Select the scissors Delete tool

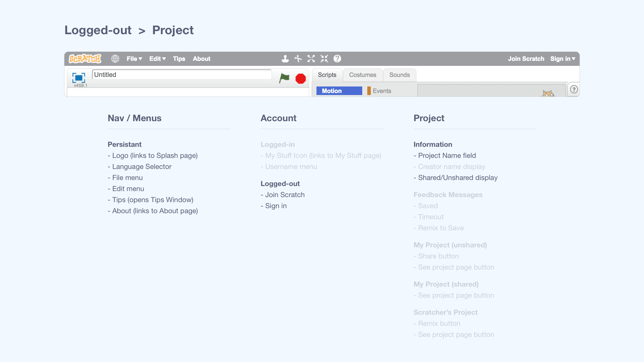[298, 59]
